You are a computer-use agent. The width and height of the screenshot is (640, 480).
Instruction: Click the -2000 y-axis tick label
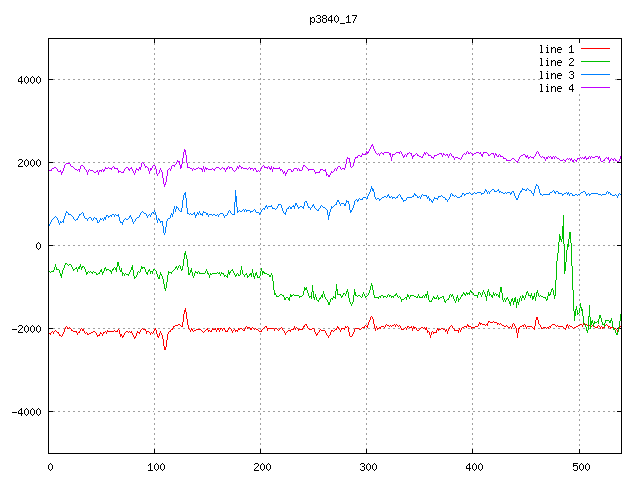click(25, 329)
